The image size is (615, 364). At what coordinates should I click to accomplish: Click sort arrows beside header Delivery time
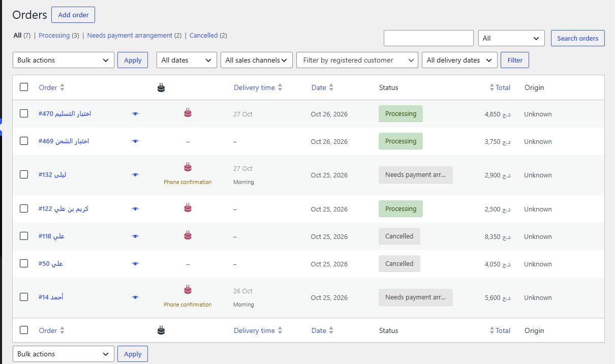coord(280,87)
